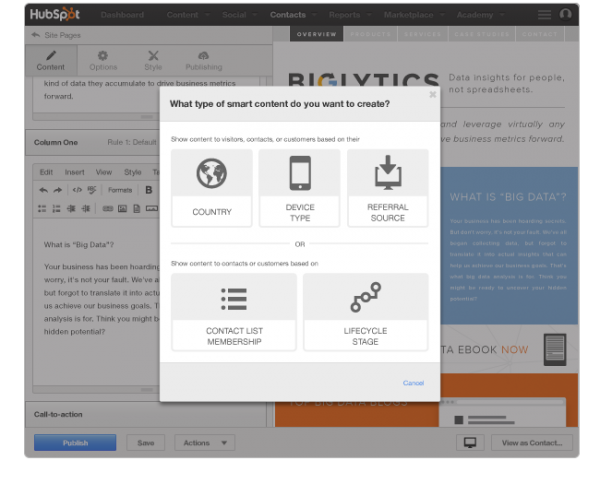Choose the Referral Source download card

coord(388,188)
